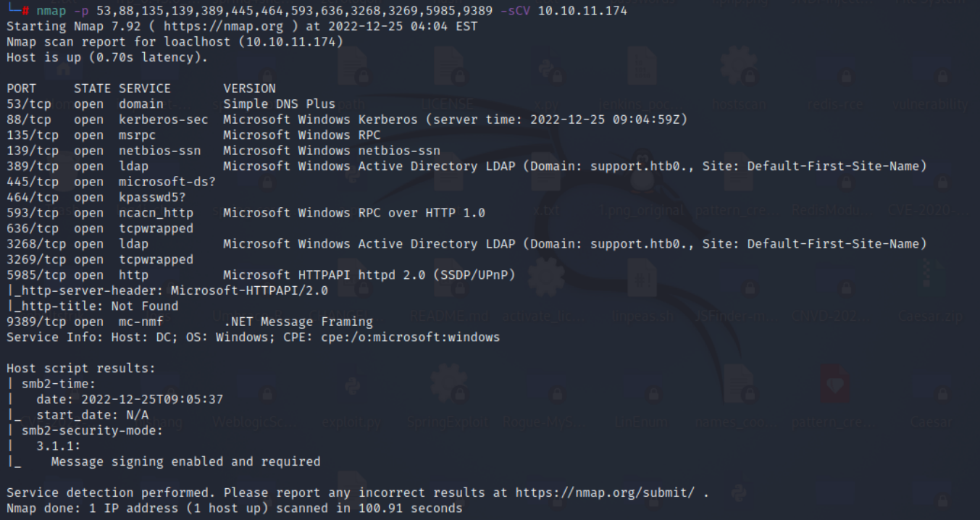
Task: Click the 'Host script results:' heading
Action: point(80,368)
